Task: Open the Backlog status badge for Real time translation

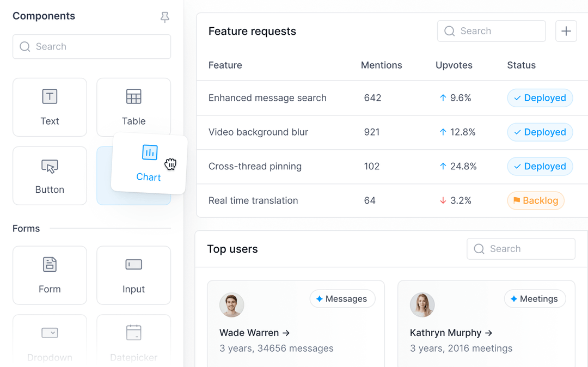Action: 535,200
